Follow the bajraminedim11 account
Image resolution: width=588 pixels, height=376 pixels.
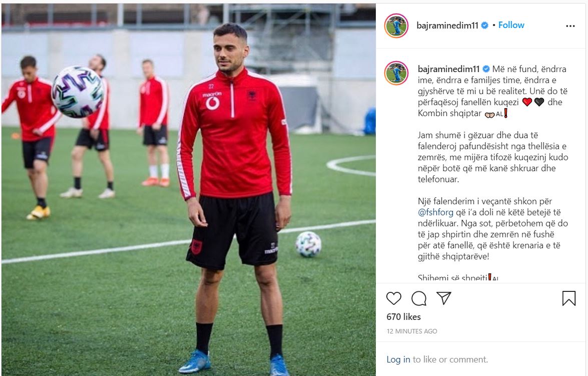[x=511, y=25]
